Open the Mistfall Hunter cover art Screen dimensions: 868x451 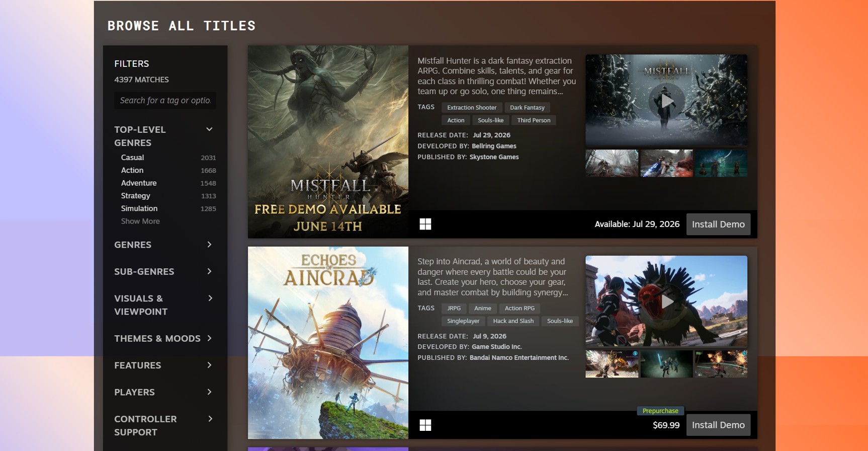328,142
